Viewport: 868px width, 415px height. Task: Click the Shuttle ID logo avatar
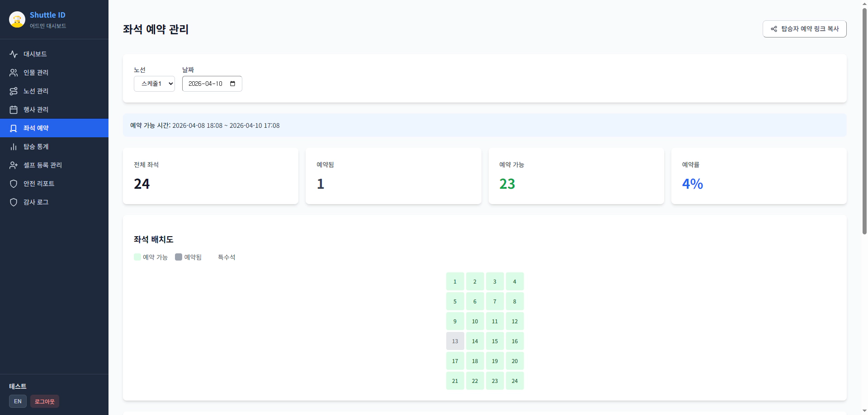(x=17, y=19)
